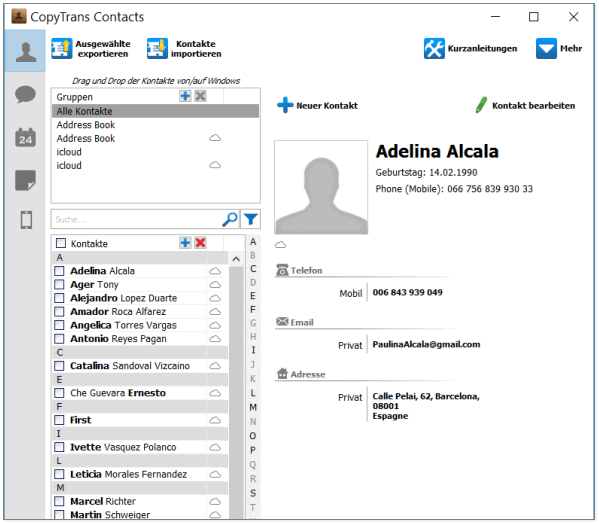599x524 pixels.
Task: Open the Messages speech-bubble section
Action: (x=25, y=94)
